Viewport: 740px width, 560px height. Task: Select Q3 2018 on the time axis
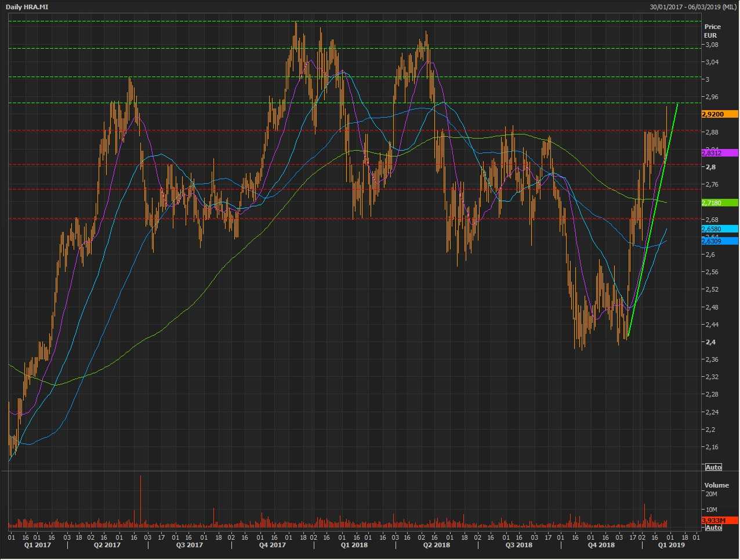[519, 545]
